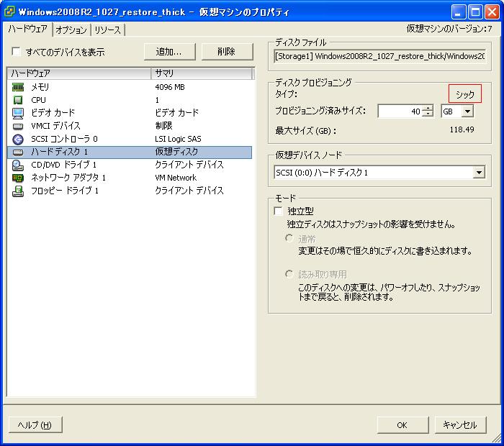Click the VM Network summary value
The height and width of the screenshot is (446, 504).
click(176, 178)
